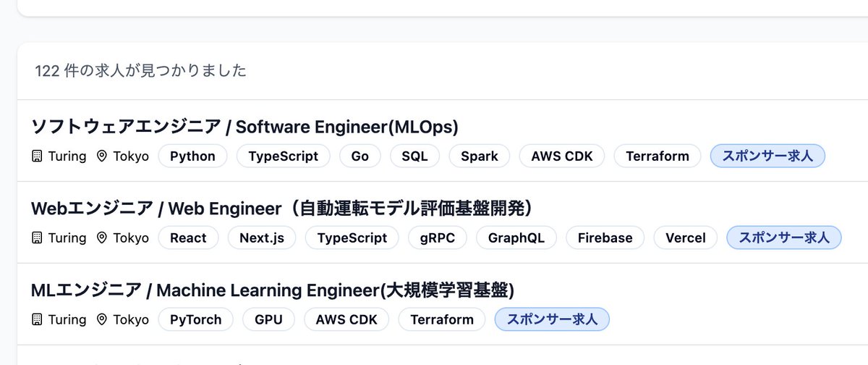Click location pin icon in MLOps job row
Viewport: 868px width, 365px height.
coord(101,156)
